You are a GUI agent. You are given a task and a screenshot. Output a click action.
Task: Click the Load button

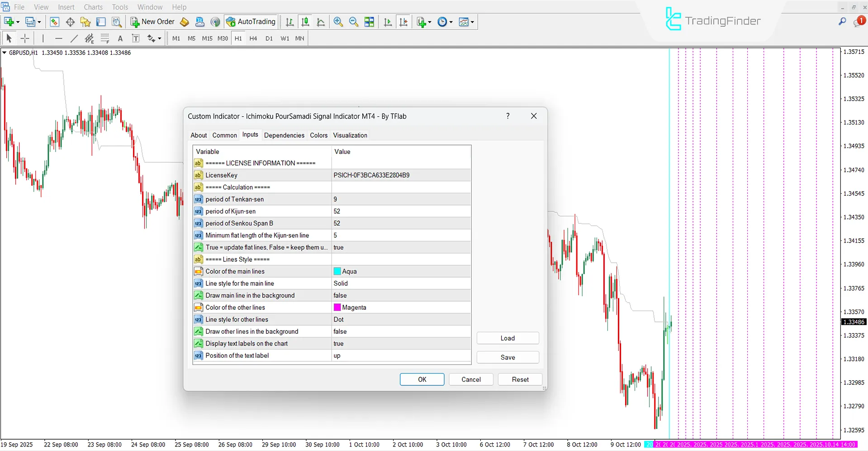point(508,338)
